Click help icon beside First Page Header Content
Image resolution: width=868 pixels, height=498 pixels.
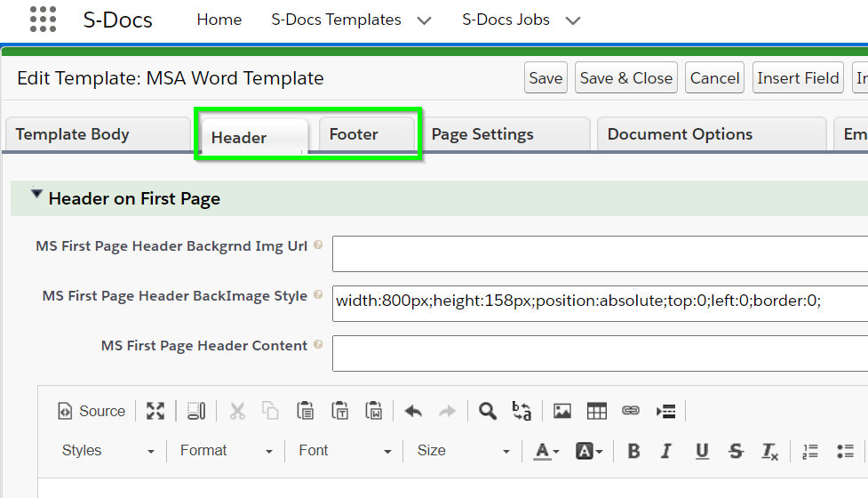[318, 344]
